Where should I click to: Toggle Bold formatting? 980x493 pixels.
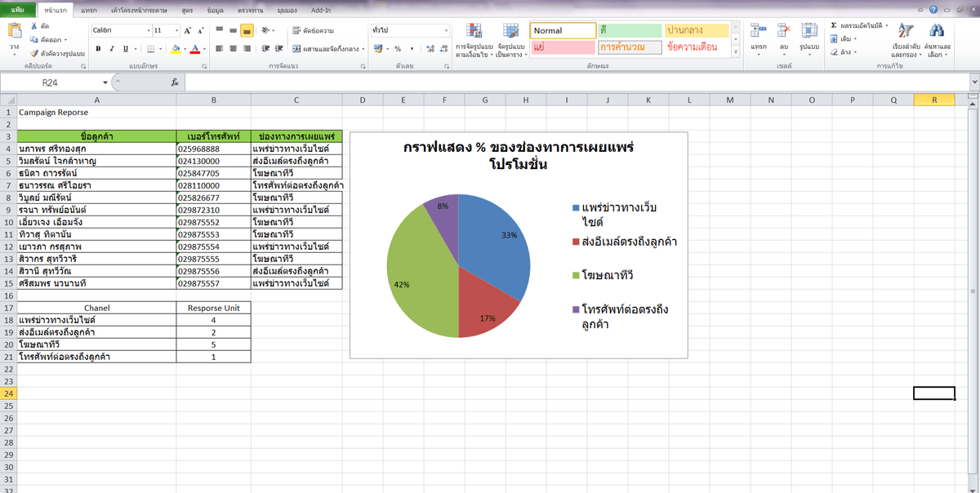point(99,49)
